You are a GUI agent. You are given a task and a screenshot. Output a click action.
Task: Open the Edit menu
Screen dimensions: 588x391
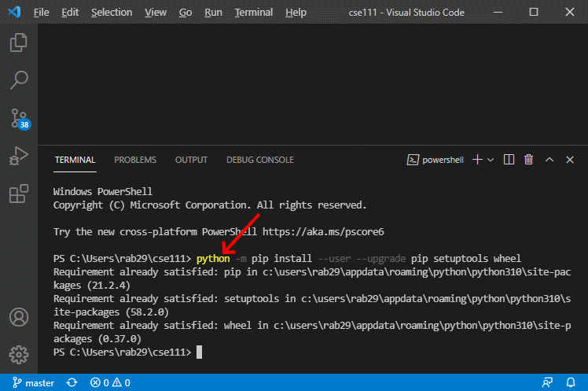tap(70, 13)
